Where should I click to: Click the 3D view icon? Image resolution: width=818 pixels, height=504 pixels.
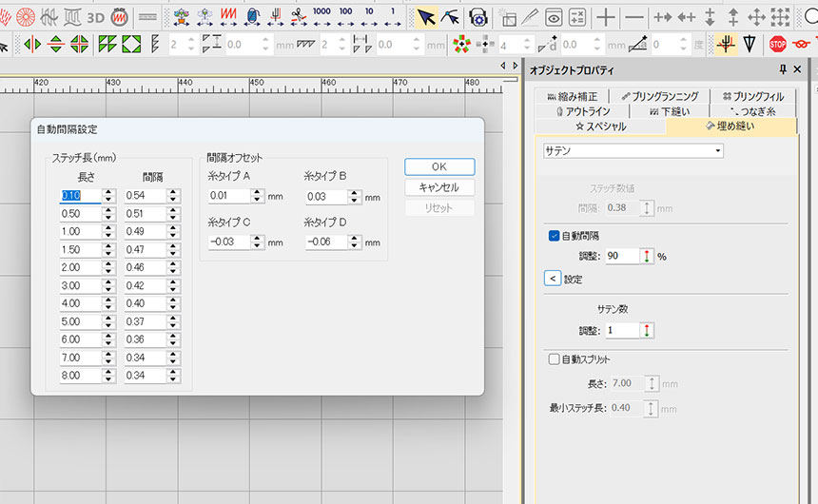click(95, 17)
